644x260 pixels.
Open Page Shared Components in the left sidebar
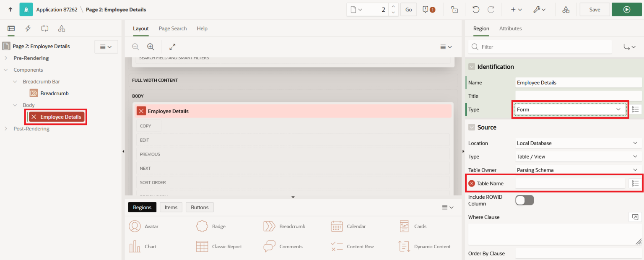62,28
